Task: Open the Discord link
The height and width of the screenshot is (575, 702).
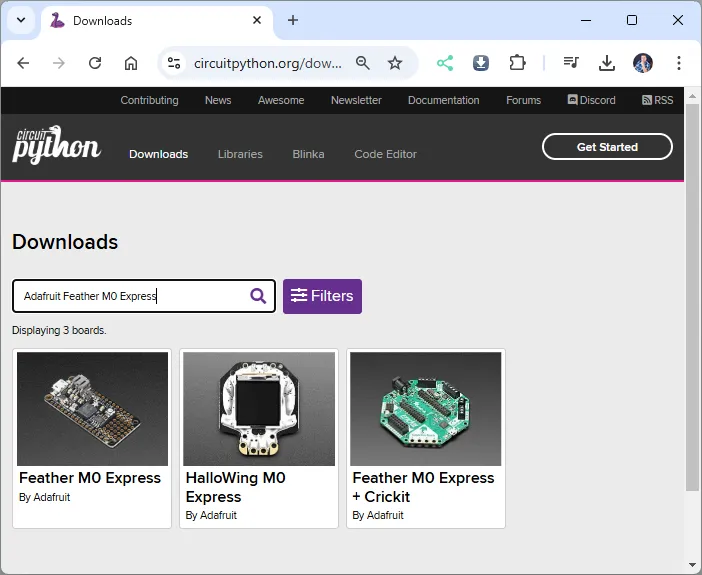Action: pos(592,100)
